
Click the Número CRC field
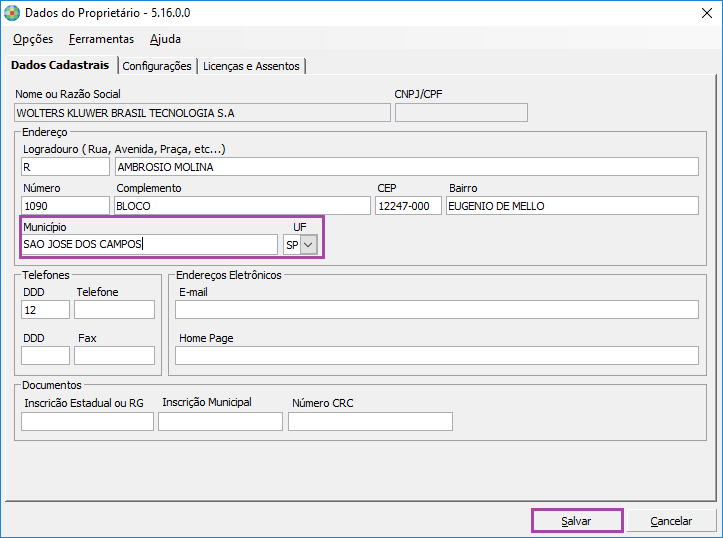tap(370, 421)
